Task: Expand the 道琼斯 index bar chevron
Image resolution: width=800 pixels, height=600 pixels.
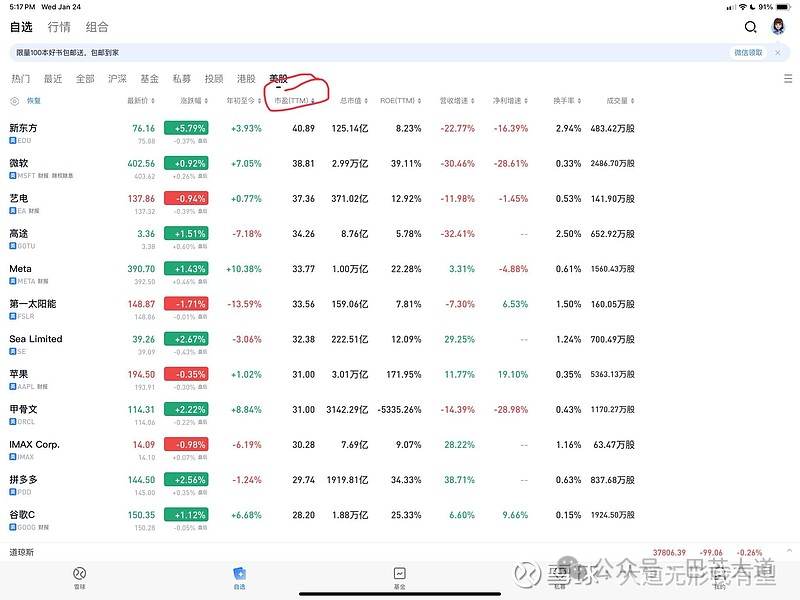Action: [789, 551]
